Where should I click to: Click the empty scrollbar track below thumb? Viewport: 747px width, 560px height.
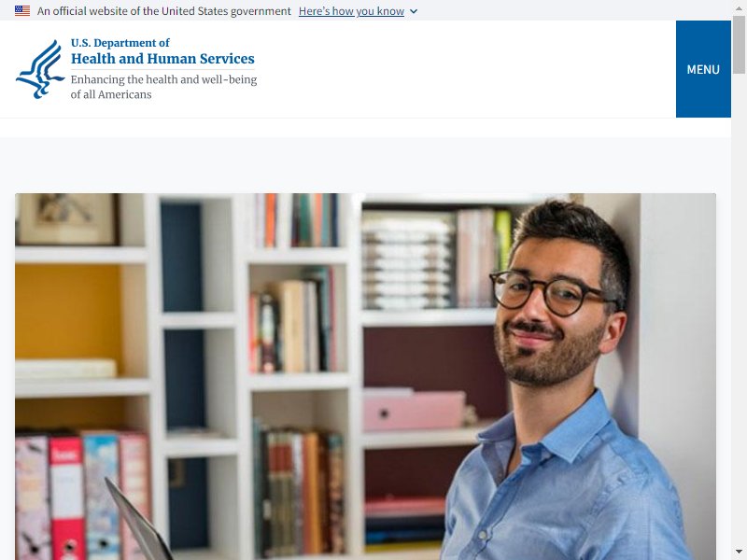click(x=739, y=310)
